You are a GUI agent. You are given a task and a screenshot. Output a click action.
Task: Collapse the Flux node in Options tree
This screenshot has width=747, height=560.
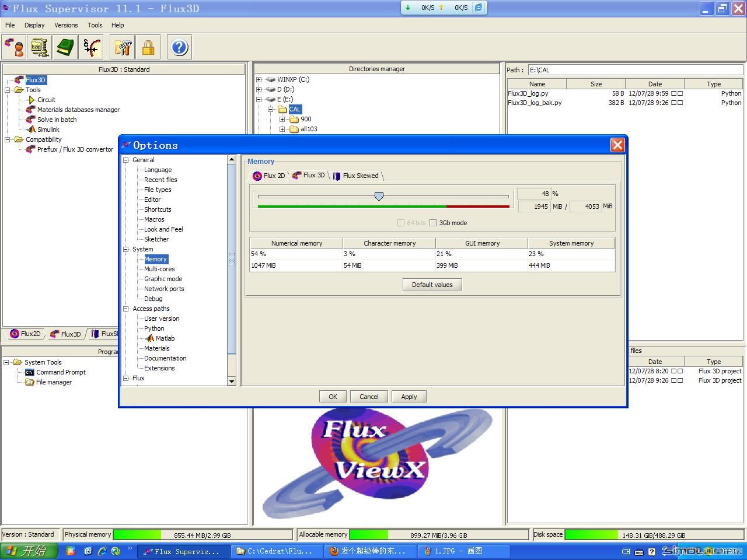(x=125, y=378)
